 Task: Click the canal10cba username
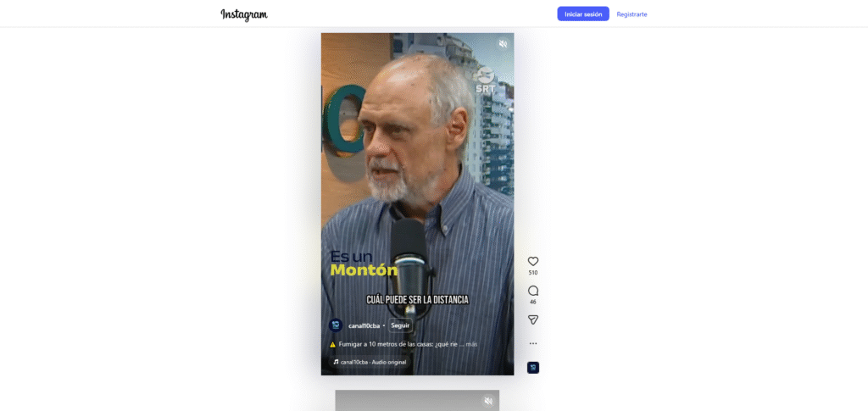[364, 325]
